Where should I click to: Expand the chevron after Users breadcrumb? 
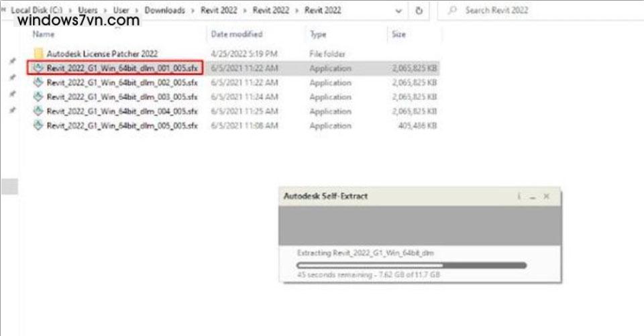(105, 10)
